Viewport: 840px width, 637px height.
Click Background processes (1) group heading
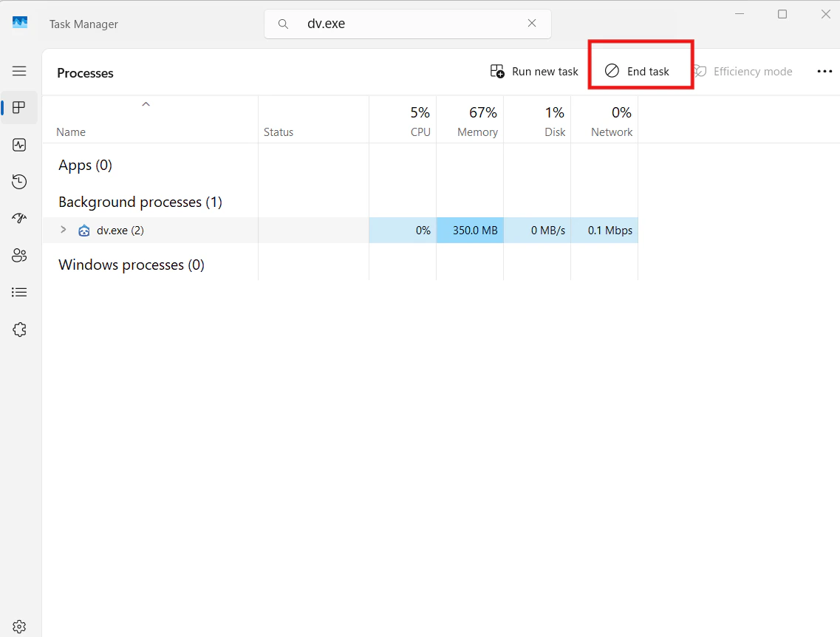pos(140,202)
